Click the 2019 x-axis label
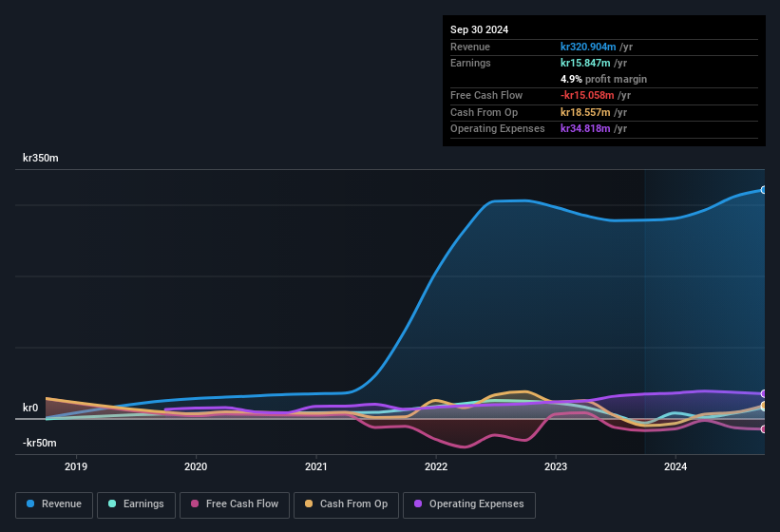The width and height of the screenshot is (780, 532). [76, 466]
